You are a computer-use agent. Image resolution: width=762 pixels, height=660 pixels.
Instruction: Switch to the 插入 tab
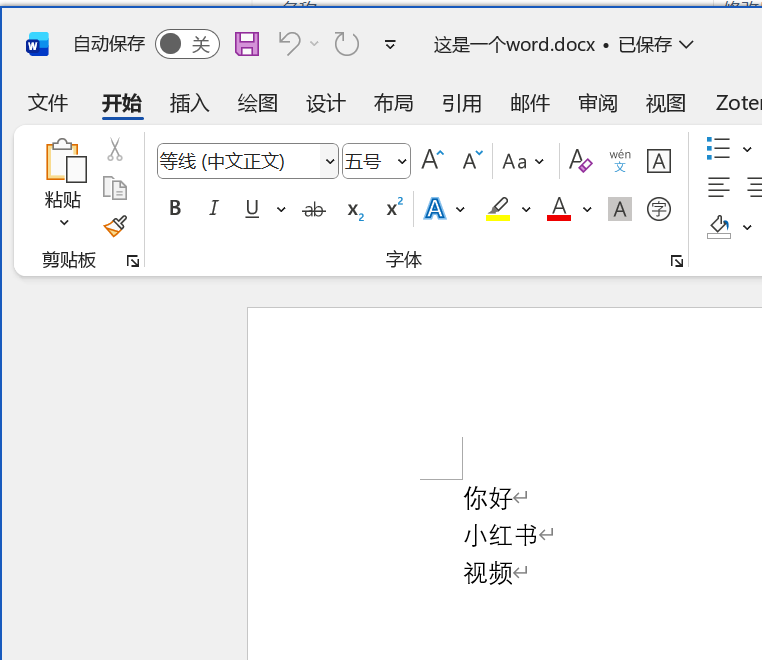[189, 103]
